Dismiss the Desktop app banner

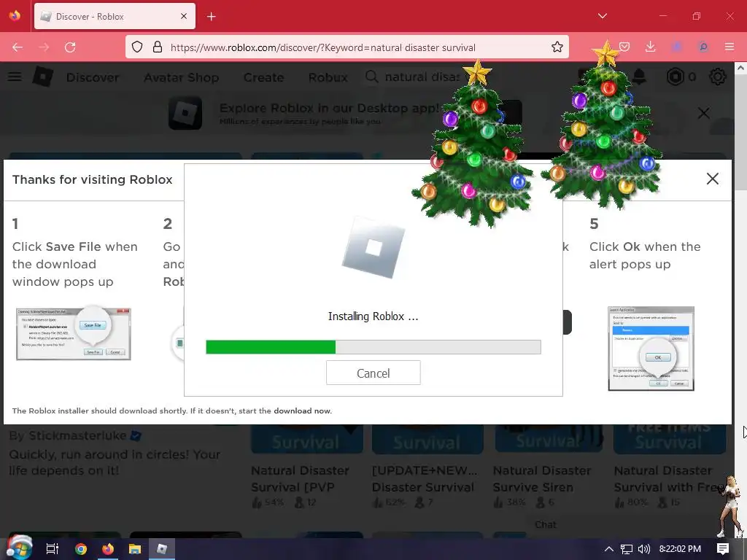tap(704, 113)
